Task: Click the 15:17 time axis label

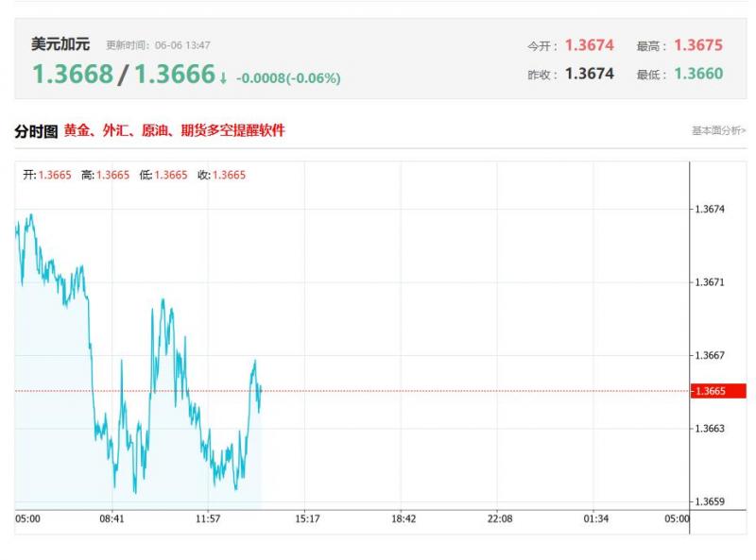Action: click(307, 519)
